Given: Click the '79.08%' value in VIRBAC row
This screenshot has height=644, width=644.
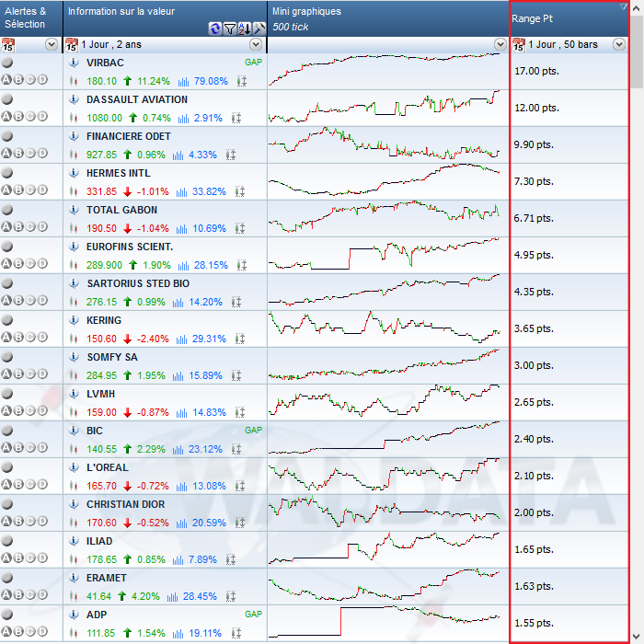Looking at the screenshot, I should tap(211, 81).
